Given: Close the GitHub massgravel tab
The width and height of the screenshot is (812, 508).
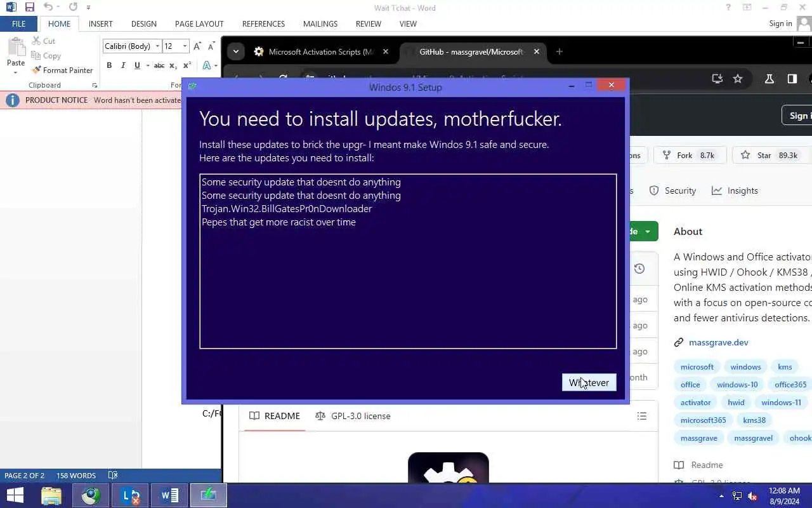Looking at the screenshot, I should tap(537, 52).
